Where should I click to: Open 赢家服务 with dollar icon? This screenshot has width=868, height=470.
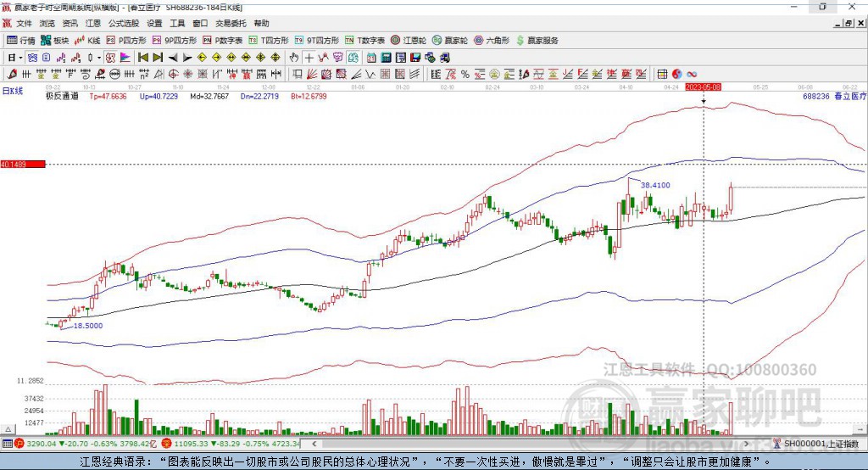(537, 41)
